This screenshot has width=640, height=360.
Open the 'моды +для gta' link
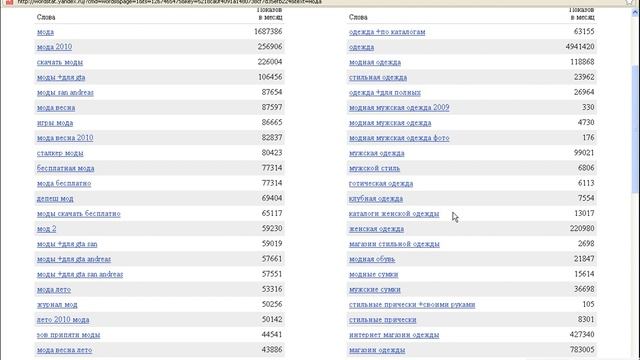pyautogui.click(x=61, y=77)
